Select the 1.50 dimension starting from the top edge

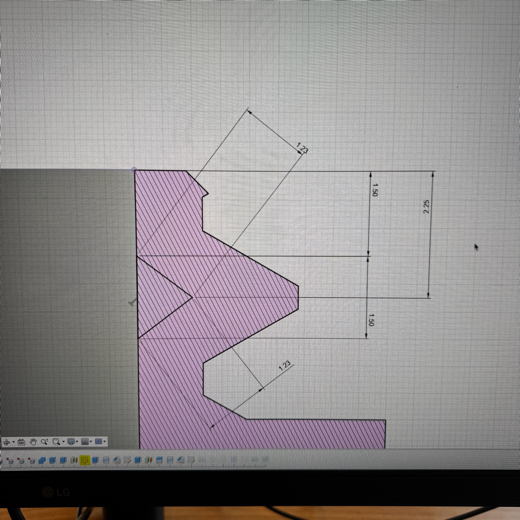(x=374, y=190)
